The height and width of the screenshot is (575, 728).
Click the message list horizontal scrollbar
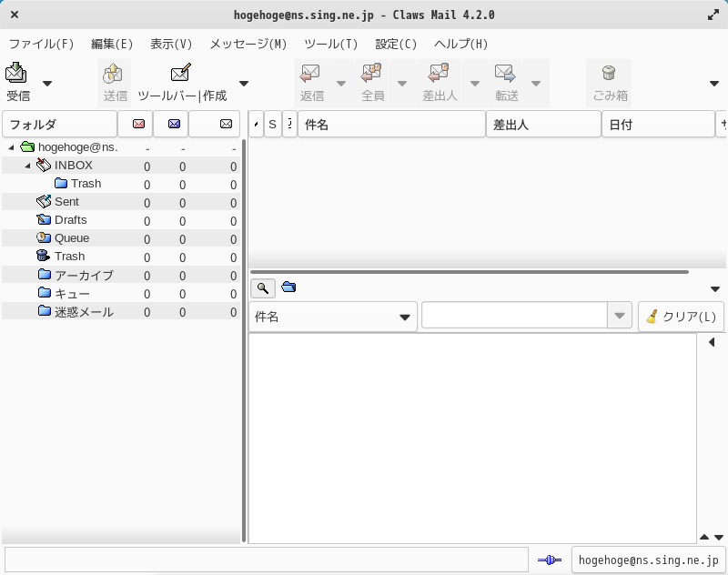click(469, 272)
